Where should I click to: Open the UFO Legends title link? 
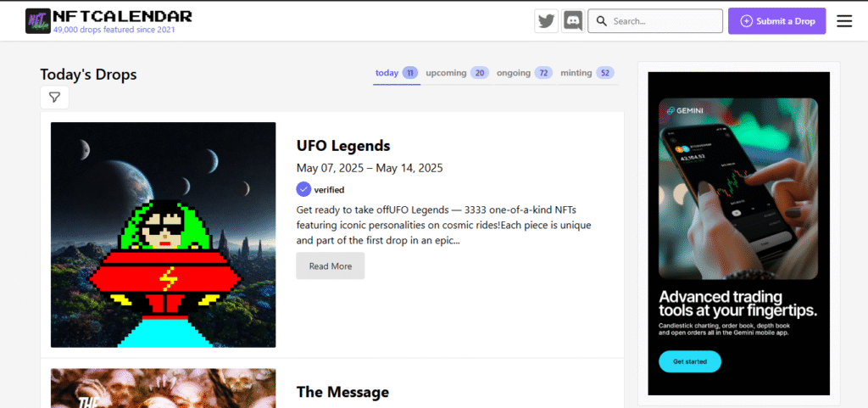pyautogui.click(x=343, y=146)
